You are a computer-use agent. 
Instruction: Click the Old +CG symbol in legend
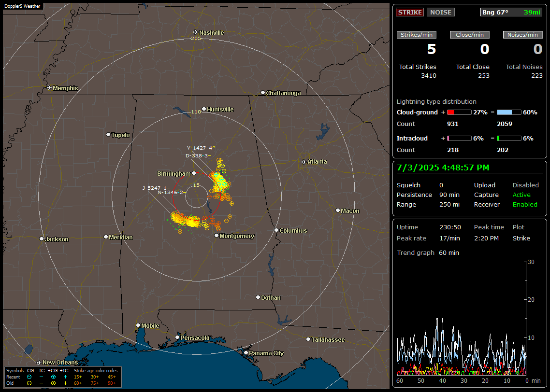click(53, 383)
